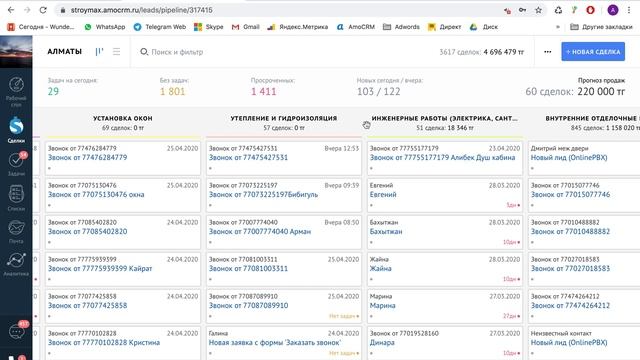This screenshot has width=640, height=360.
Task: Open Chrome three-dot menu
Action: coord(629,10)
